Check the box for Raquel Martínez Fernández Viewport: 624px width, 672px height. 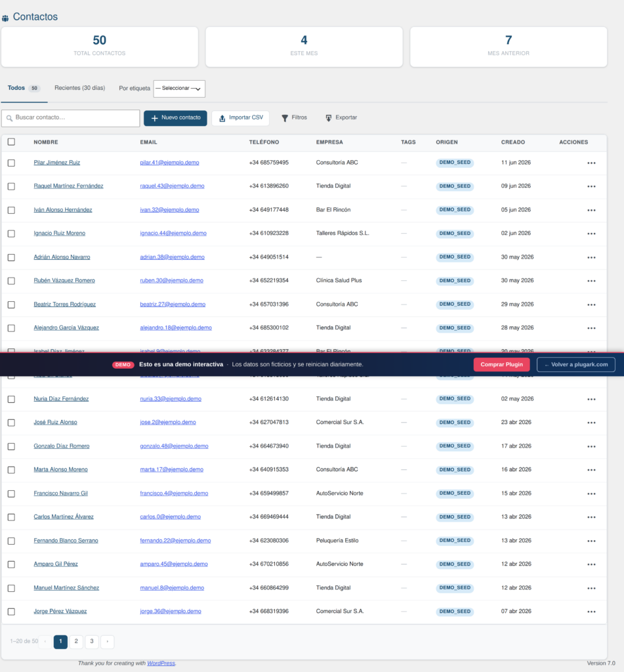[11, 186]
